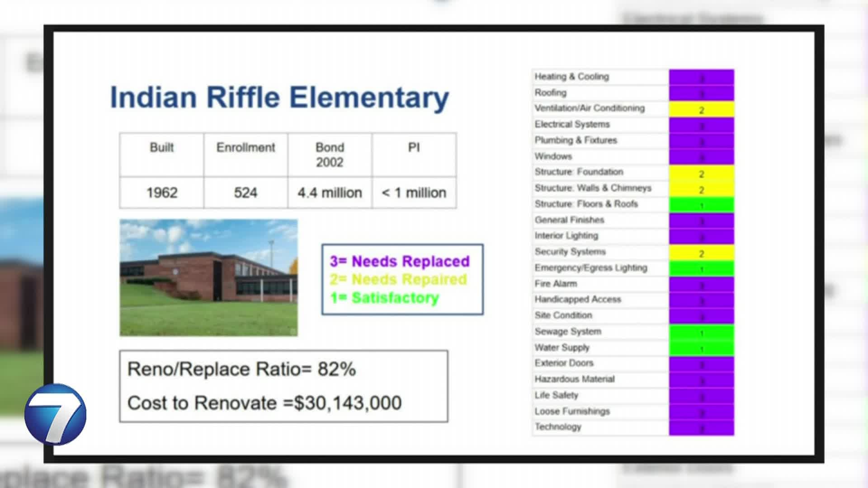Screen dimensions: 868x488
Task: Click the purple Heating & Cooling rating cell
Action: [x=701, y=77]
